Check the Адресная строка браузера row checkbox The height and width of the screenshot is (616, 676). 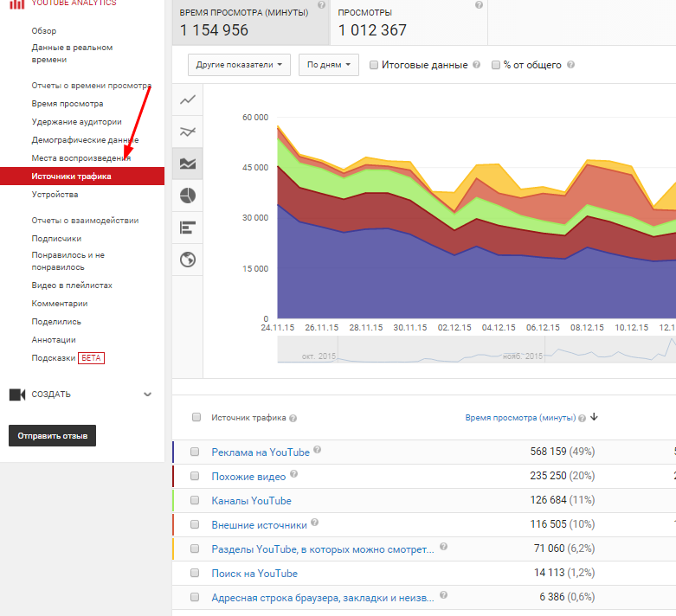click(x=195, y=597)
